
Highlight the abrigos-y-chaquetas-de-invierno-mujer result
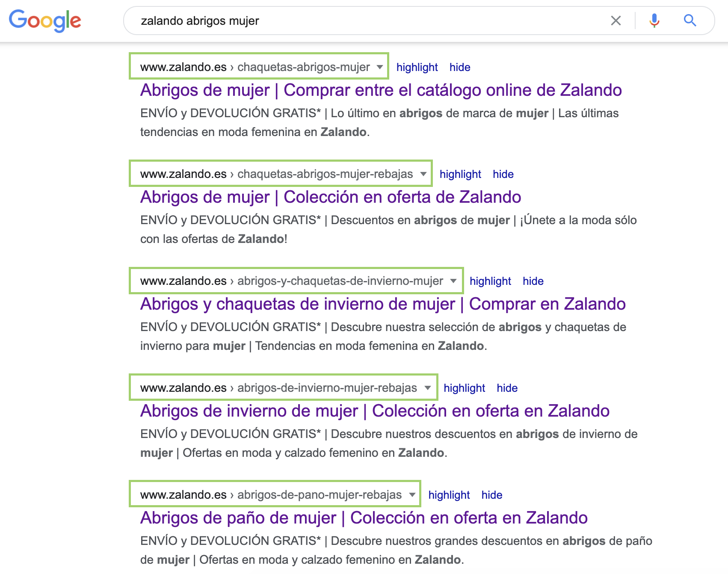coord(490,281)
